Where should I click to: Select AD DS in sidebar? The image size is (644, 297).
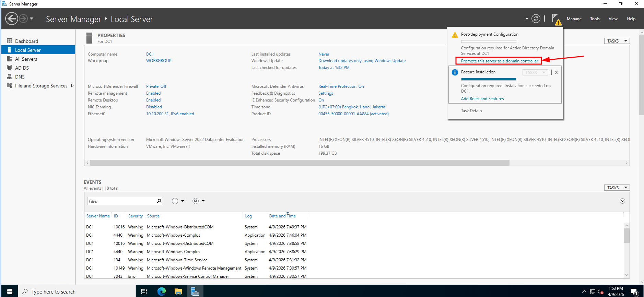coord(22,68)
